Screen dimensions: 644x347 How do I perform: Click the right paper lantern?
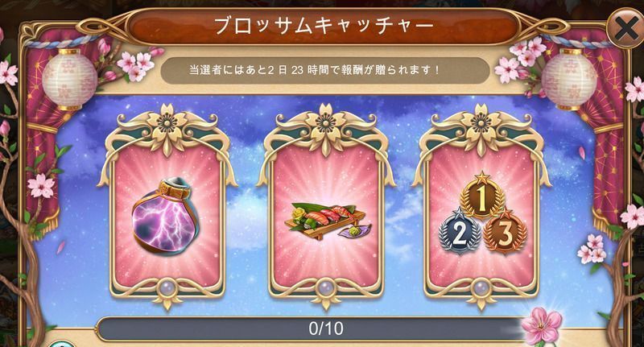569,79
